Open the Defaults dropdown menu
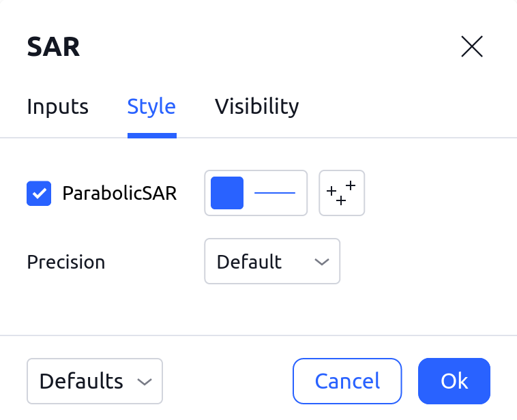 pos(95,381)
